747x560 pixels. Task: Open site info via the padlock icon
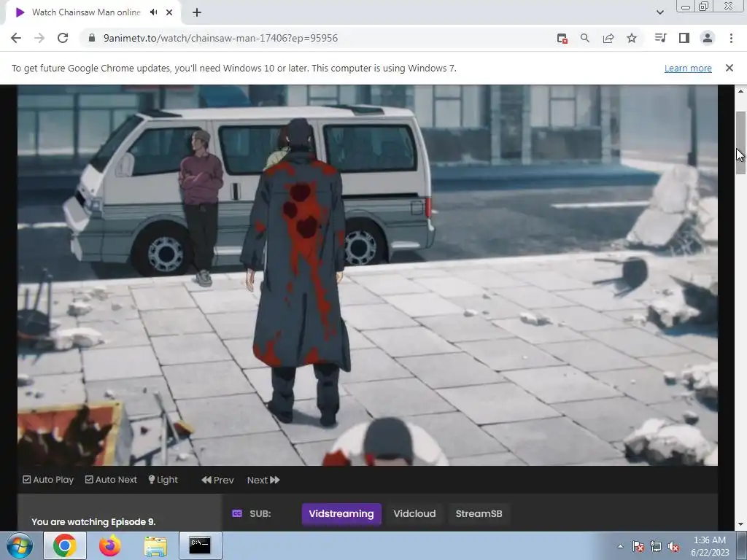click(92, 38)
